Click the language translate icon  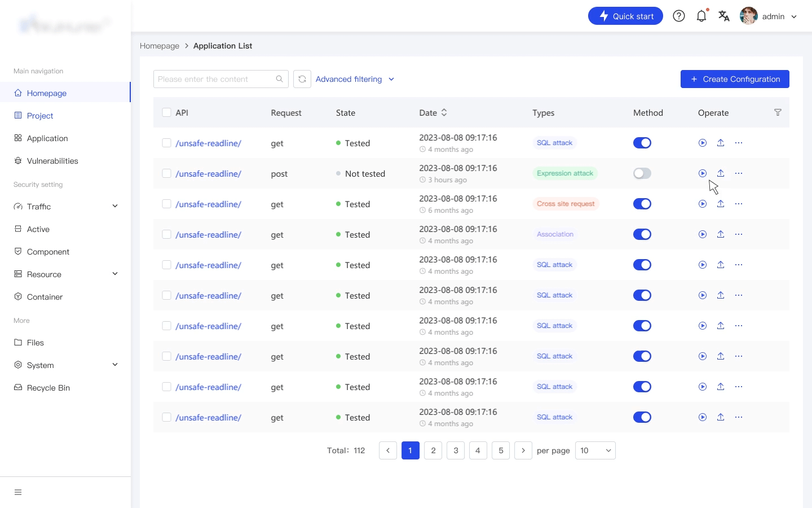724,16
